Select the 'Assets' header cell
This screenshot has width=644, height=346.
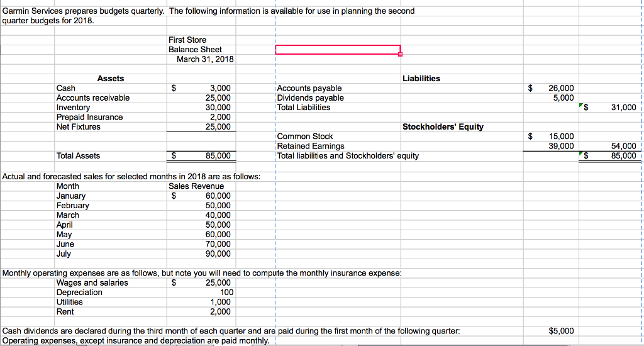pos(111,79)
